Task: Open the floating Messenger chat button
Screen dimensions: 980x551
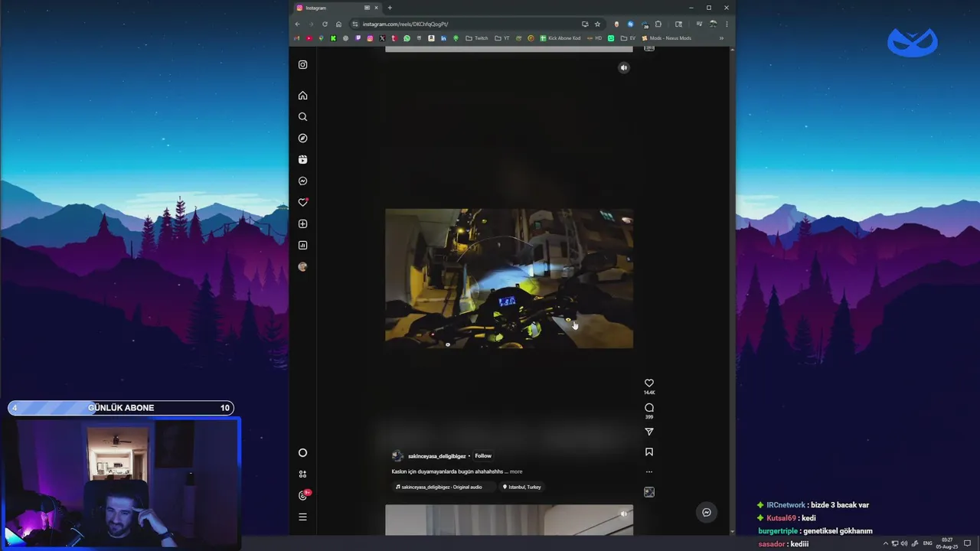Action: pos(707,513)
